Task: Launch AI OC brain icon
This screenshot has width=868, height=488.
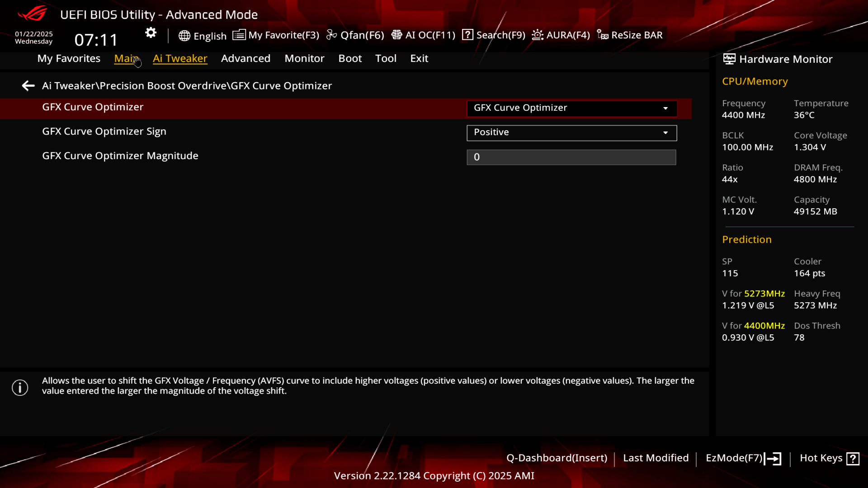Action: coord(396,35)
